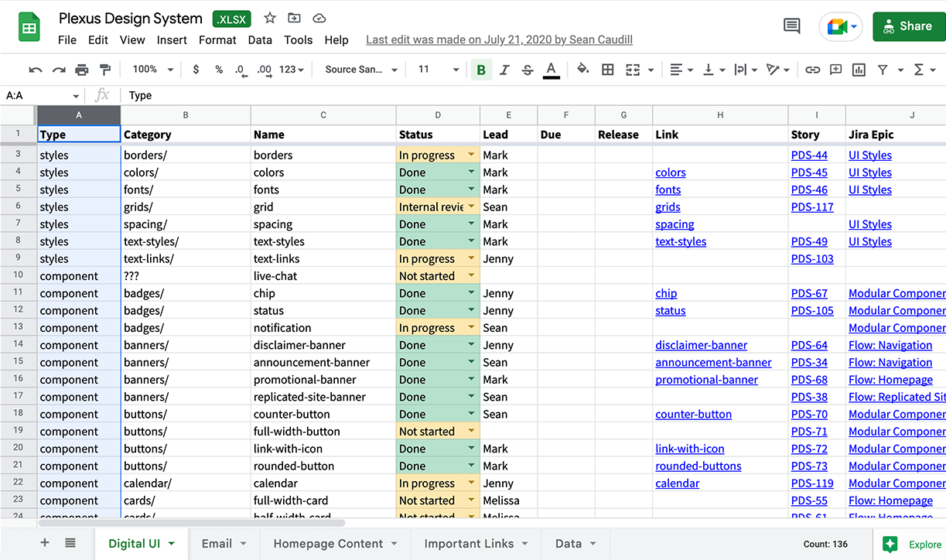Open the borders tool
The image size is (946, 560).
pyautogui.click(x=608, y=70)
